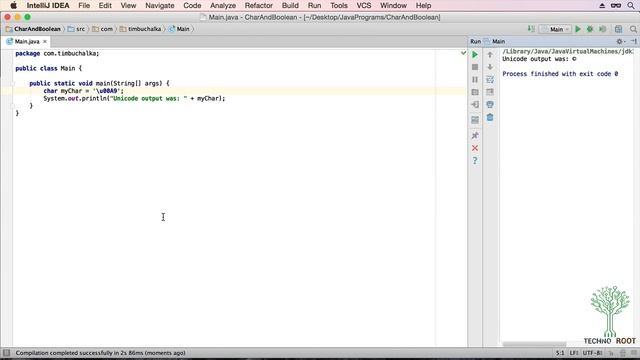Open the Refactor menu
Screen dimensions: 640x360
[258, 6]
